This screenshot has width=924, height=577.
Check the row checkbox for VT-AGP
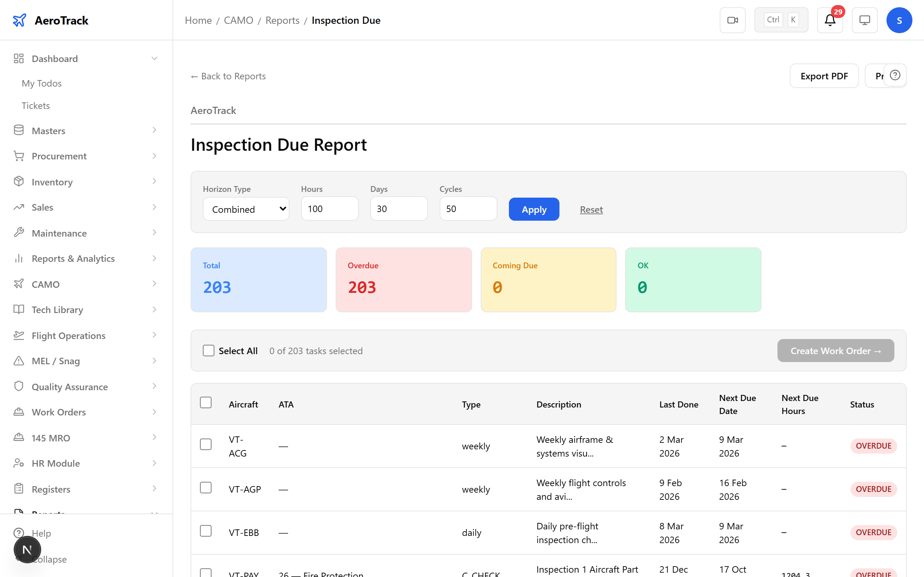tap(206, 487)
